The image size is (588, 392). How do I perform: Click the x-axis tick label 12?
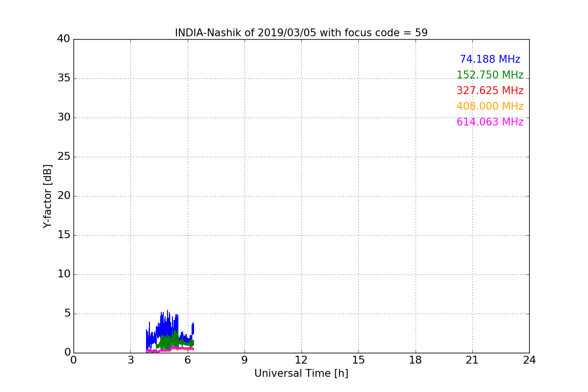(301, 360)
